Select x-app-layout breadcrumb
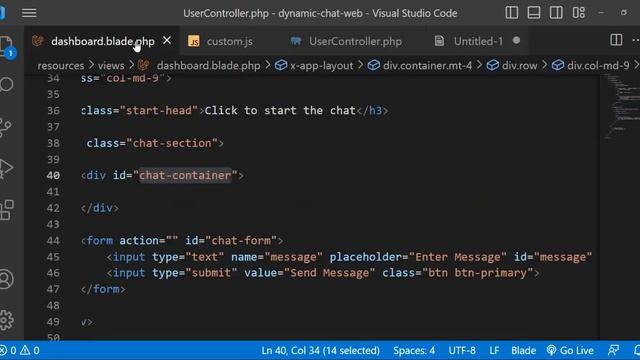The width and height of the screenshot is (640, 360). [x=322, y=65]
